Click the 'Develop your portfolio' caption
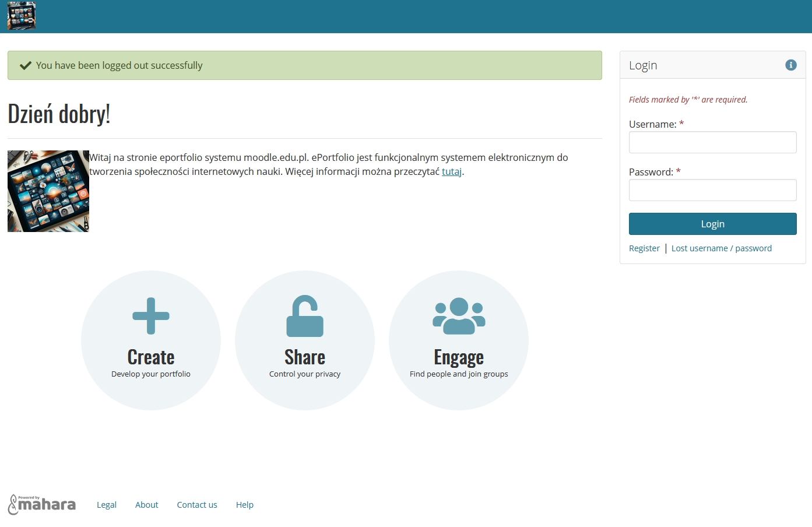Viewport: 812px width, 527px height. pyautogui.click(x=151, y=374)
